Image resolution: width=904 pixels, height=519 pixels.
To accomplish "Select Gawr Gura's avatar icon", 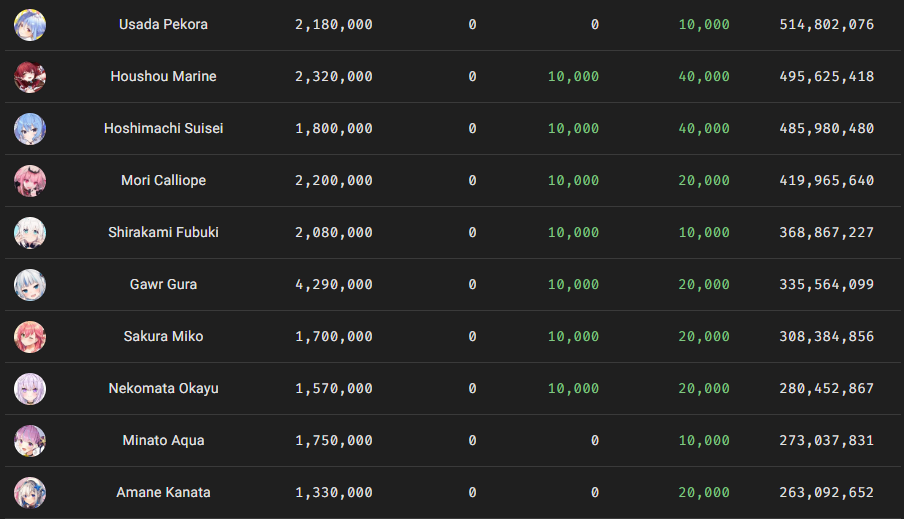I will (30, 285).
